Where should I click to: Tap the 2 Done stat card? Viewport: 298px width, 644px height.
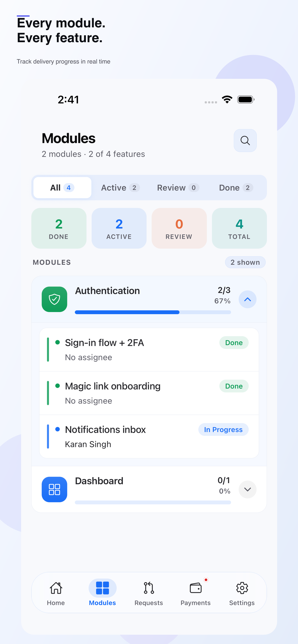click(59, 228)
